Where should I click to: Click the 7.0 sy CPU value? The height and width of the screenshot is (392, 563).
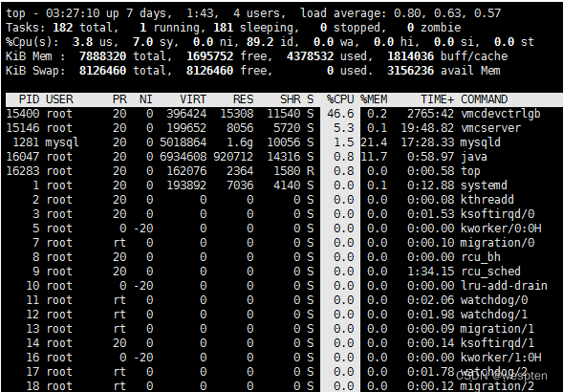click(143, 42)
